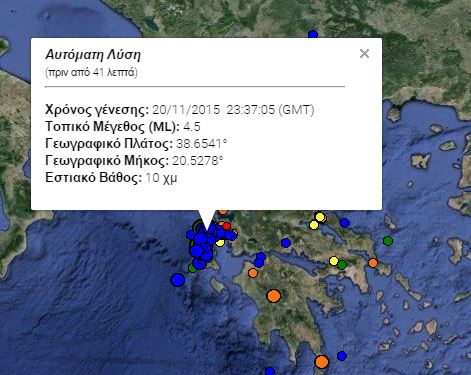This screenshot has width=471, height=375.
Task: Click the blue marker in Aetolia west of Gulf of Corinth
Action: click(x=286, y=243)
